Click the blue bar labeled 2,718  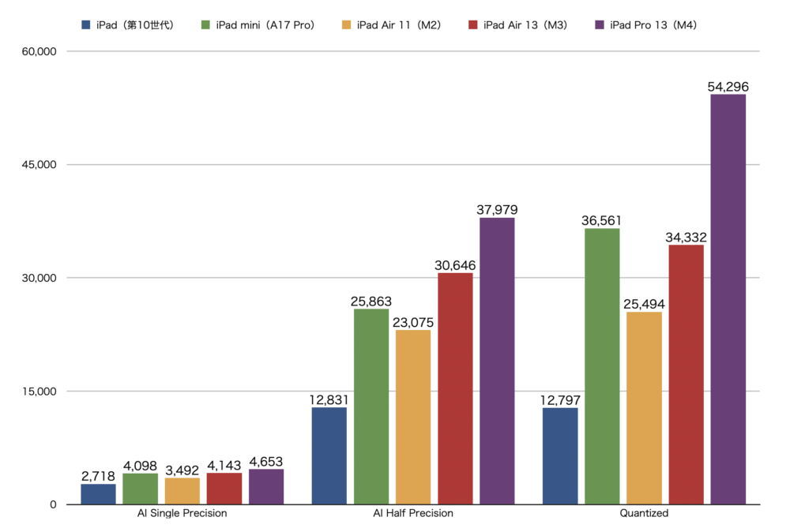98,493
